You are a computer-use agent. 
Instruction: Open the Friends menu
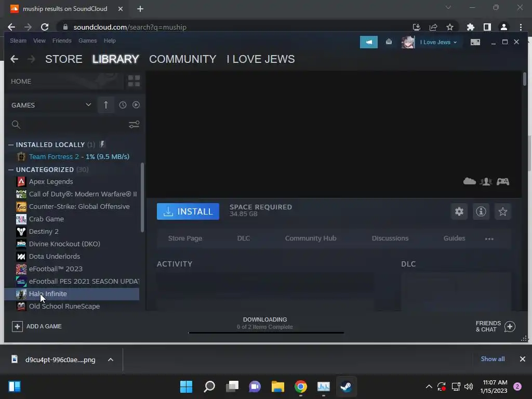62,41
